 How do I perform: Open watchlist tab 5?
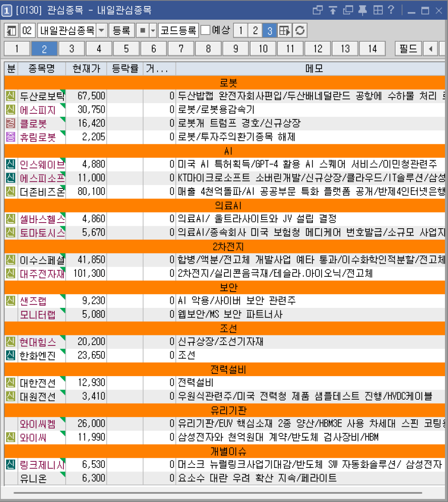point(126,49)
